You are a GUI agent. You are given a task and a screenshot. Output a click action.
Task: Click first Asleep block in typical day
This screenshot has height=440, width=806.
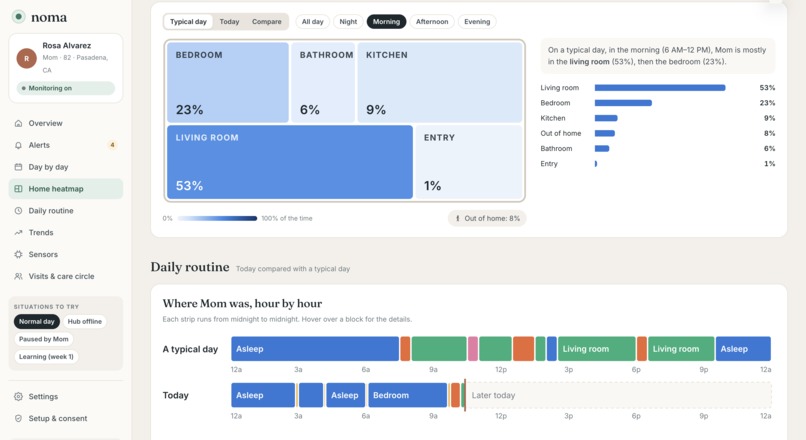coord(315,349)
